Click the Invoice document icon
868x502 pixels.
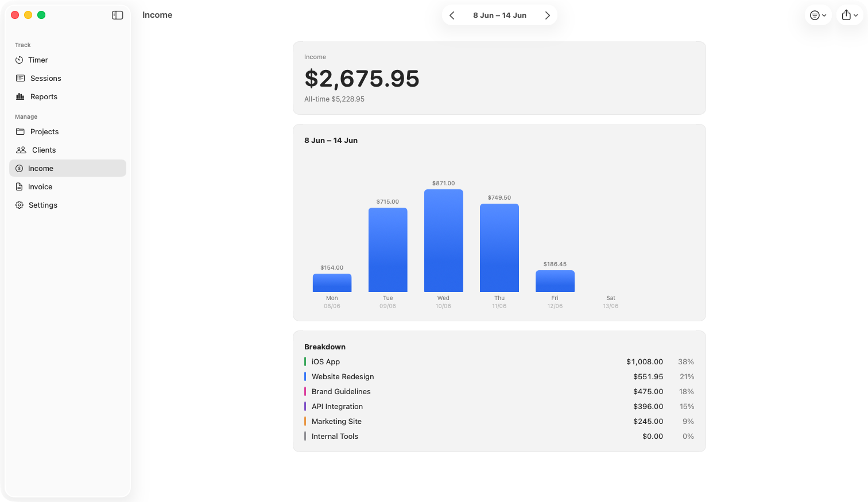20,187
